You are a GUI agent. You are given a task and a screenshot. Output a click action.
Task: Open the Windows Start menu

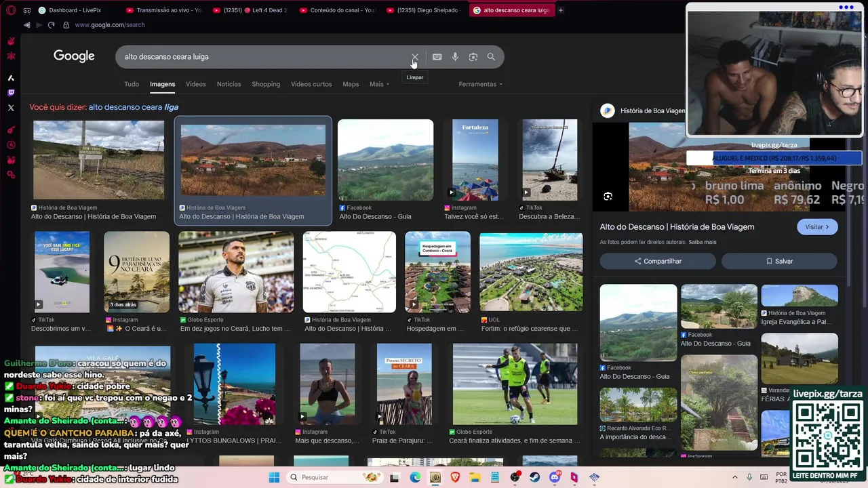tap(274, 477)
